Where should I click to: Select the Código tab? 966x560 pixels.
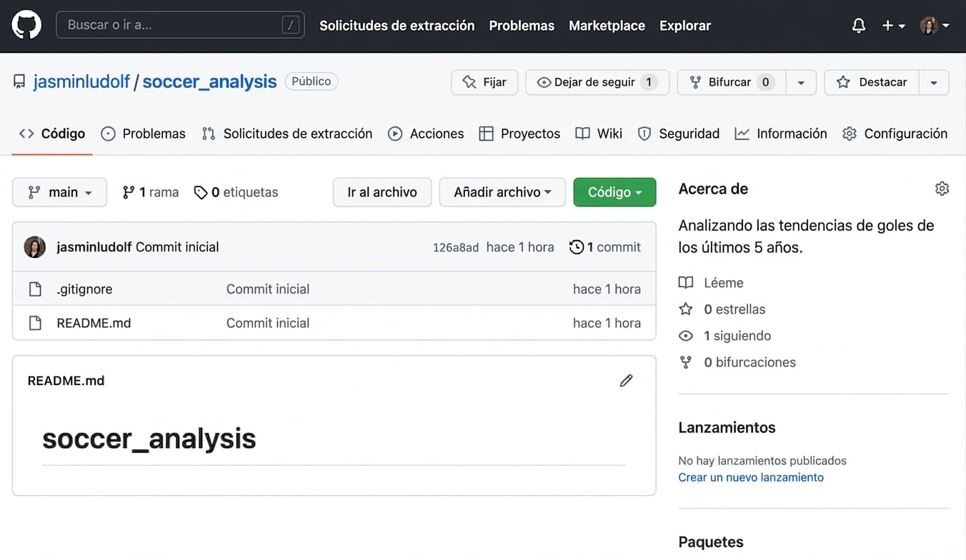click(x=52, y=134)
